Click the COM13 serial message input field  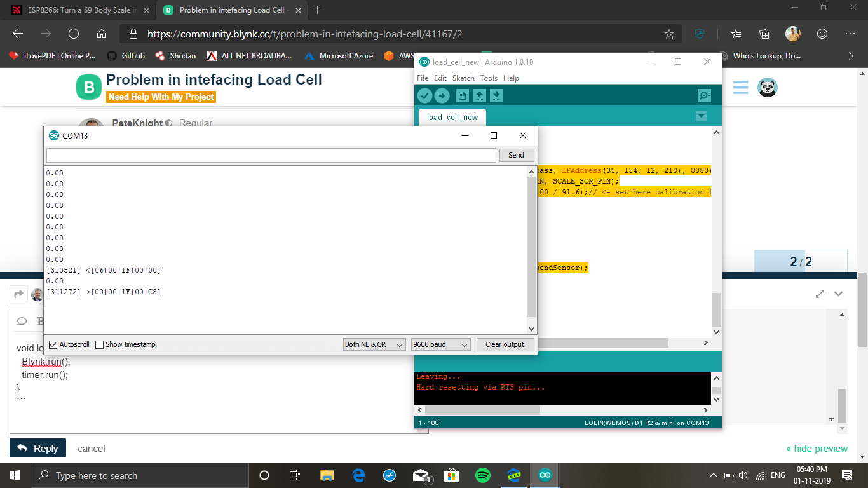[271, 155]
